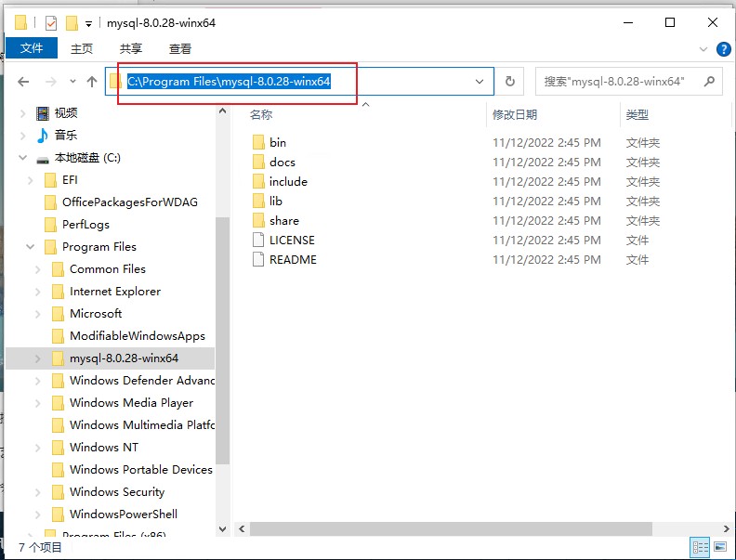The height and width of the screenshot is (560, 736).
Task: Click the Back navigation arrow
Action: point(23,82)
